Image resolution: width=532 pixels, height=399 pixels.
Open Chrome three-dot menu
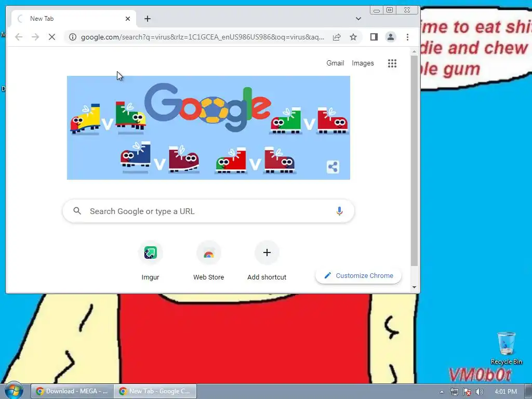[407, 37]
